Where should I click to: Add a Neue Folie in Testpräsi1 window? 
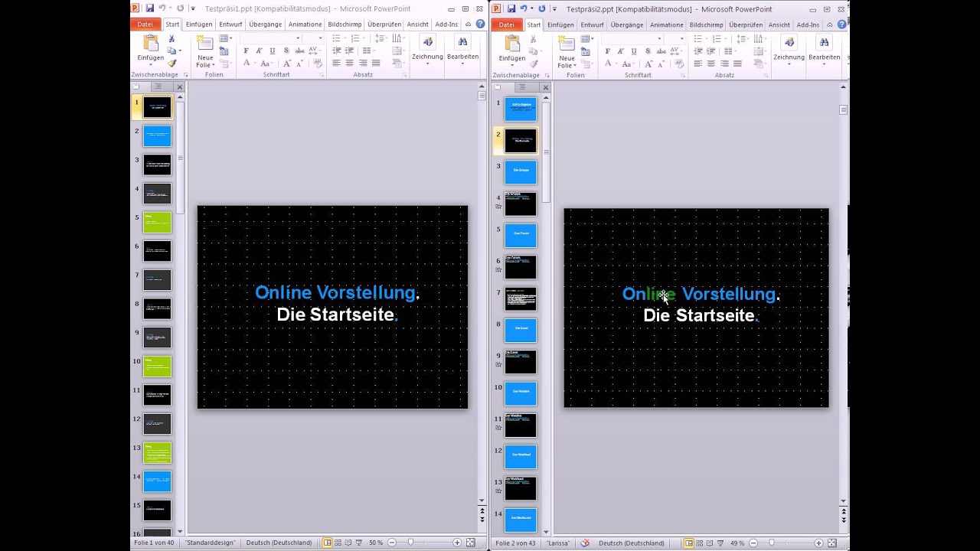click(205, 51)
